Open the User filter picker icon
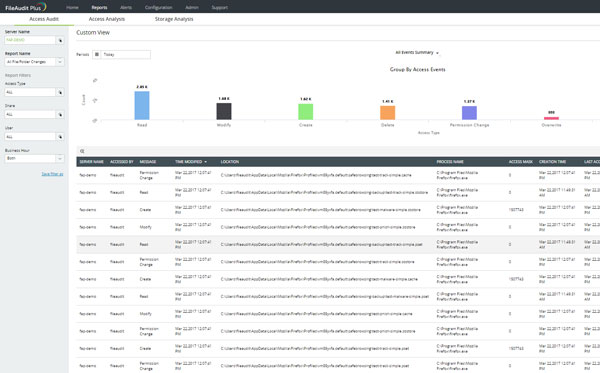Image resolution: width=600 pixels, height=373 pixels. click(x=60, y=137)
